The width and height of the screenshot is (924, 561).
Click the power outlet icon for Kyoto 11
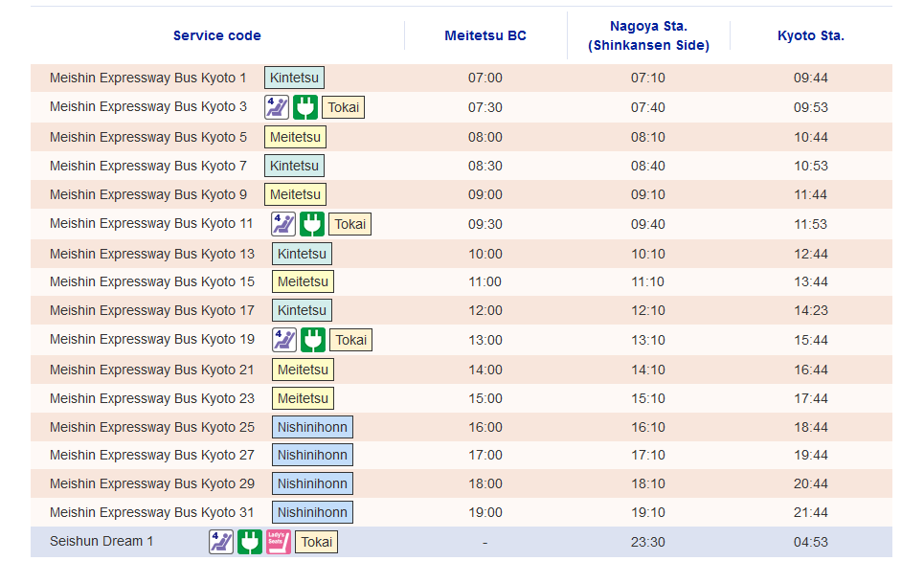(x=312, y=224)
